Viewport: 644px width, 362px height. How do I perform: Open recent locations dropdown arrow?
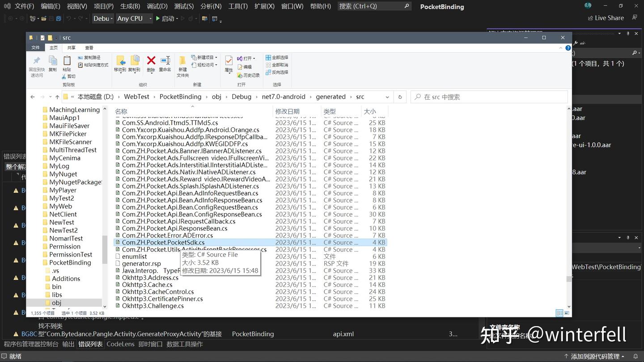[x=50, y=97]
